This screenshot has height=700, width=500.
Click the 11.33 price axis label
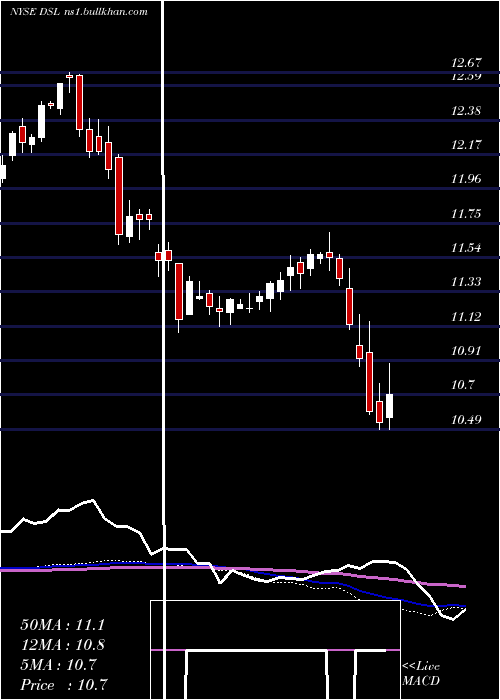466,282
